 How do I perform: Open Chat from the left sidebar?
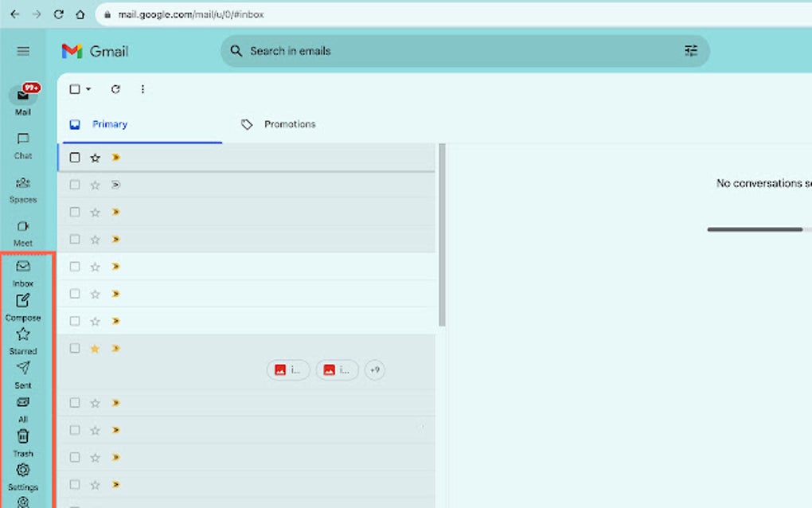pos(22,139)
